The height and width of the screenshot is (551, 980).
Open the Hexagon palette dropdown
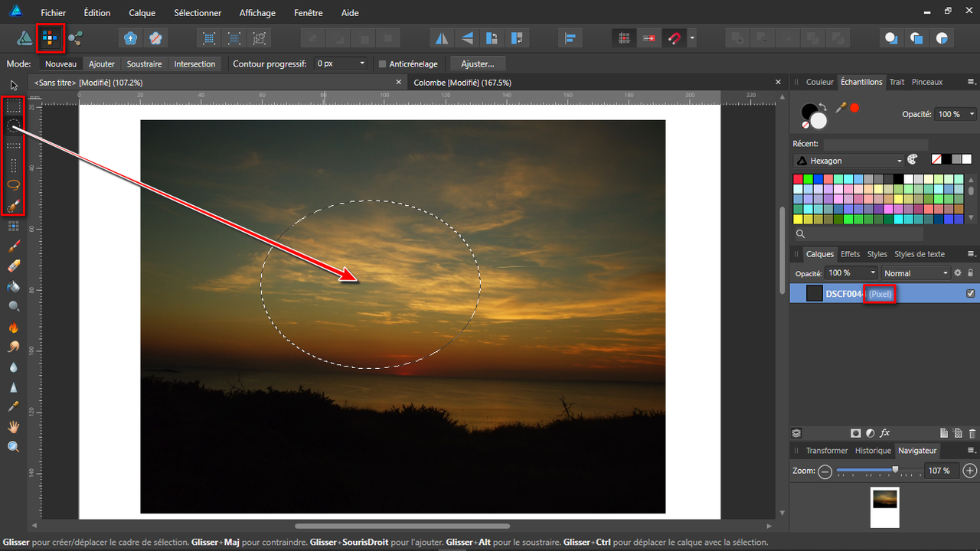pos(848,161)
